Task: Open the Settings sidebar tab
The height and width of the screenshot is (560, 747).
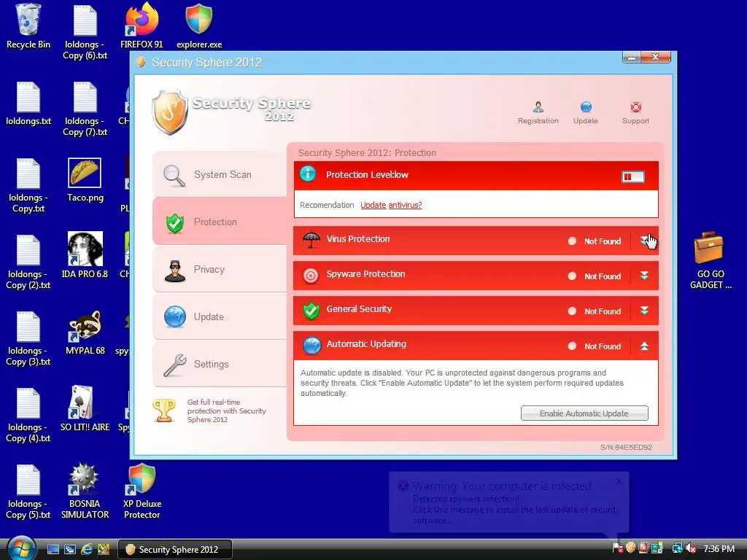Action: [x=220, y=364]
